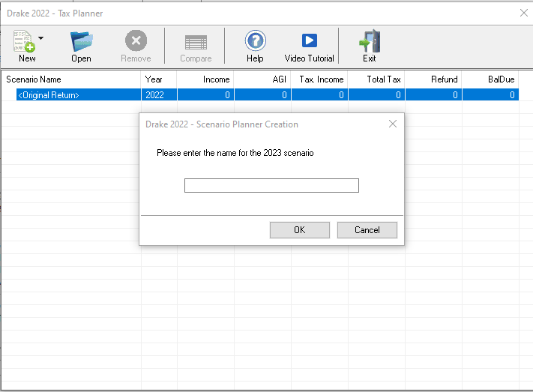Click the New scenario icon
Viewport: 533px width, 392px height.
(24, 41)
